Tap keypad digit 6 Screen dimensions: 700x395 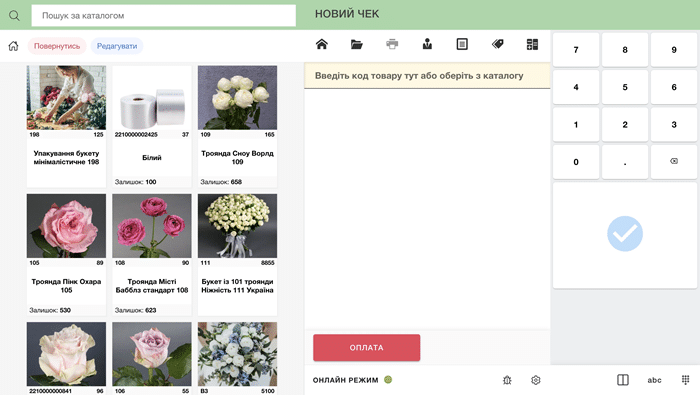[x=674, y=87]
